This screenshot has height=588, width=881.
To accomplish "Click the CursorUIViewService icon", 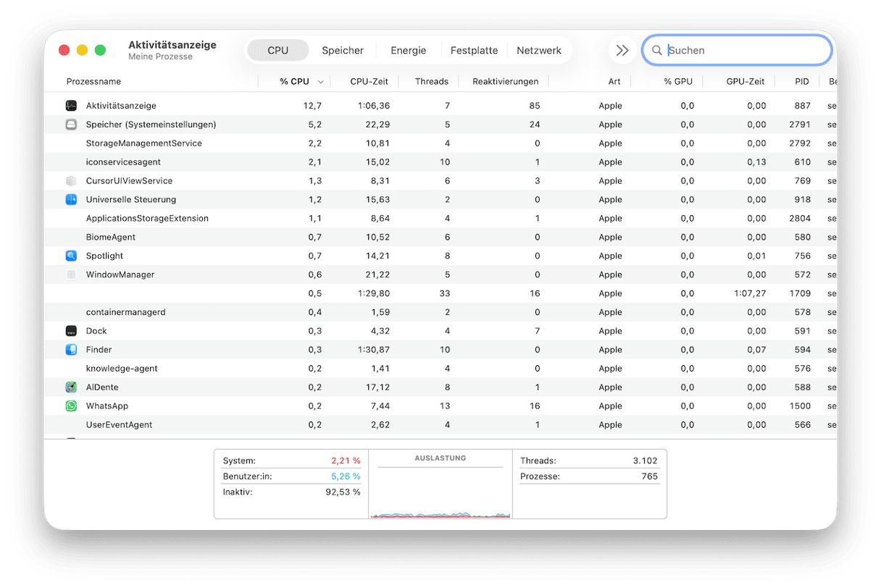I will tap(71, 181).
